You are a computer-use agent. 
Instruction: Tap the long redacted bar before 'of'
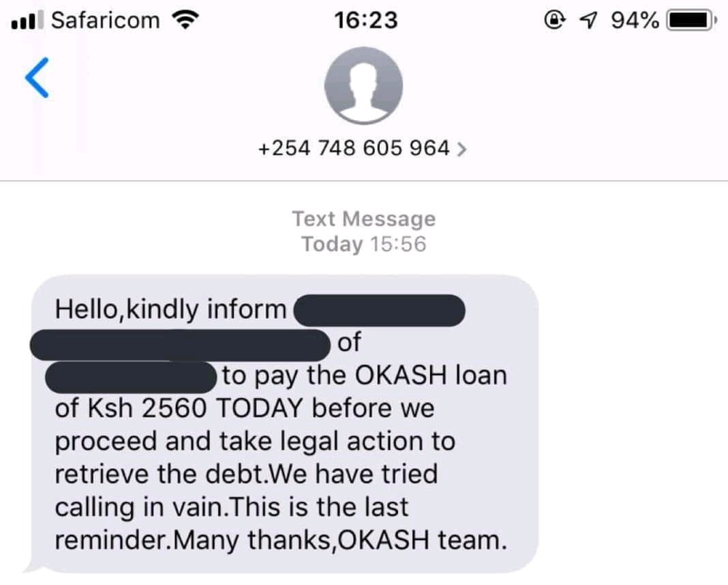pos(180,345)
